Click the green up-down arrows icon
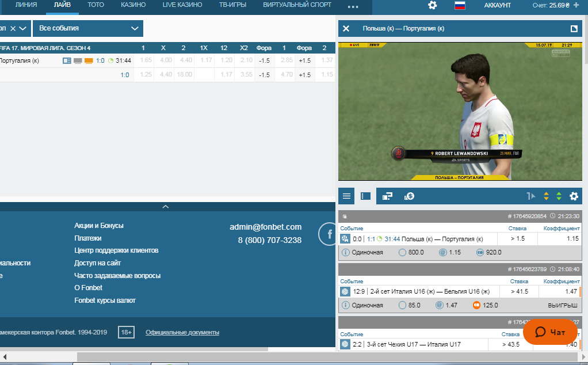The image size is (588, 365). coord(559,196)
